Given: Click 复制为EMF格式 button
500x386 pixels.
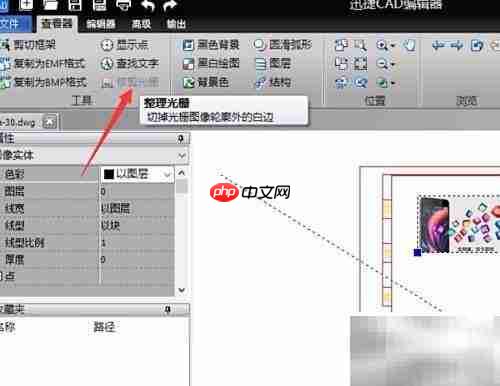Looking at the screenshot, I should click(43, 63).
